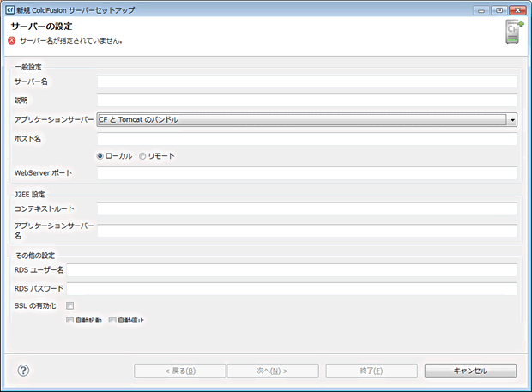532x392 pixels.
Task: Click the error text サーバー名が指定されていません
Action: pos(71,41)
